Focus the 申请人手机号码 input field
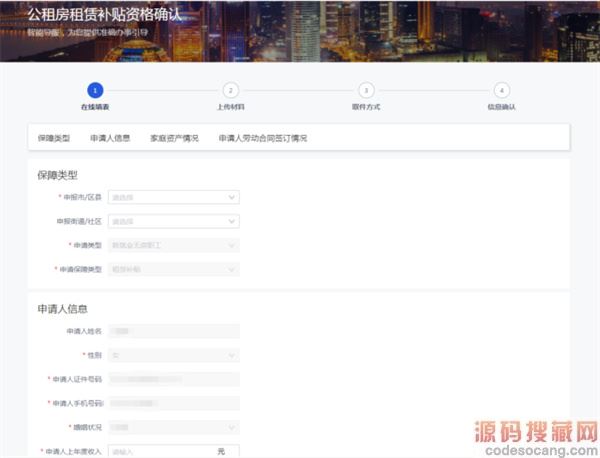 tap(173, 403)
